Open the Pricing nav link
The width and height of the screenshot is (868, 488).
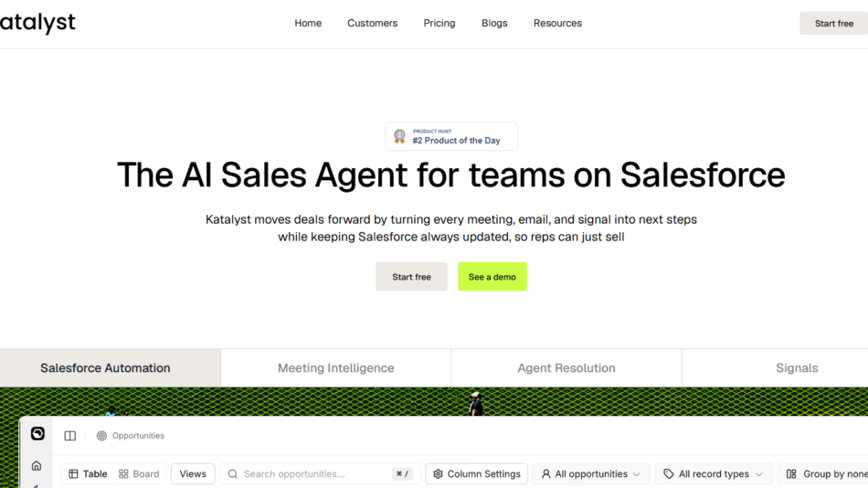439,23
